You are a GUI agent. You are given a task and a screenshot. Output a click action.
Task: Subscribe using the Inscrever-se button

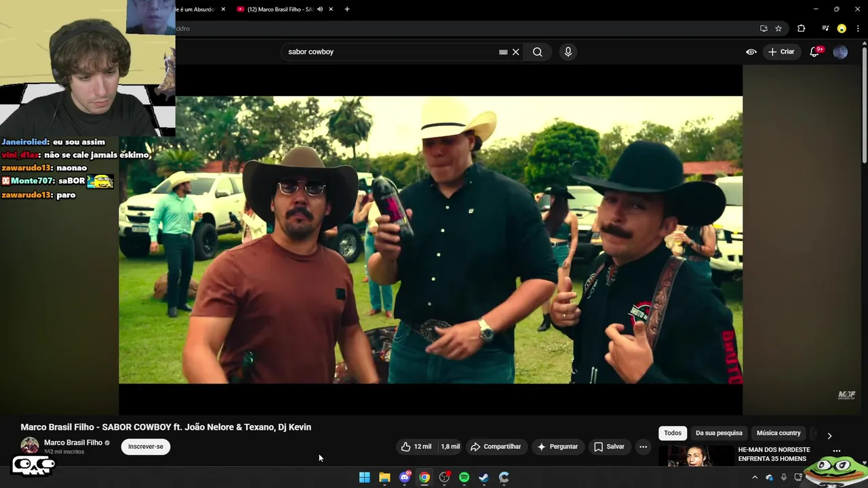click(x=146, y=447)
